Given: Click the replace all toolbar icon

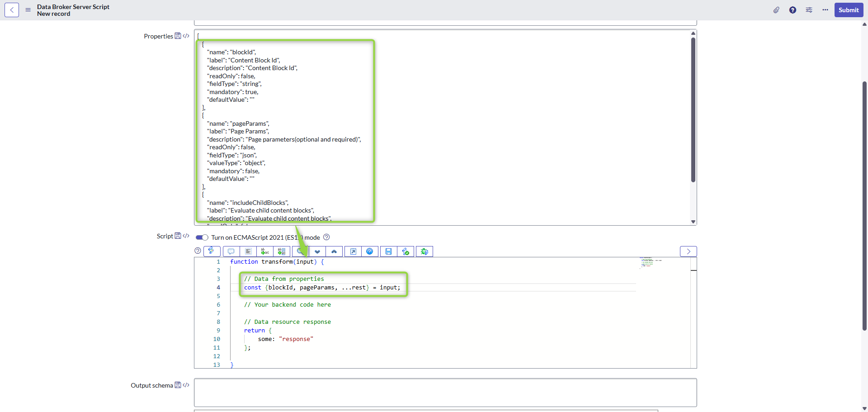Looking at the screenshot, I should pos(282,251).
